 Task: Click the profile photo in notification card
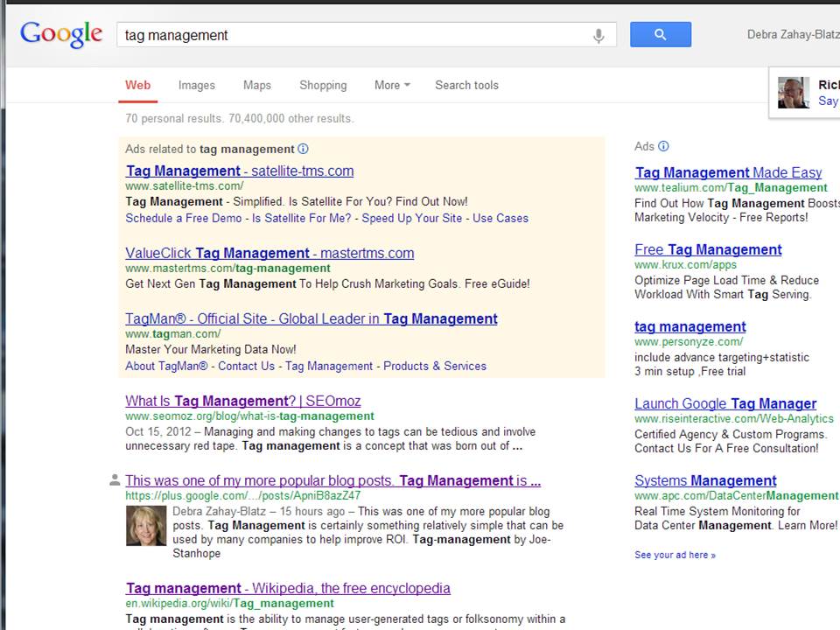794,92
